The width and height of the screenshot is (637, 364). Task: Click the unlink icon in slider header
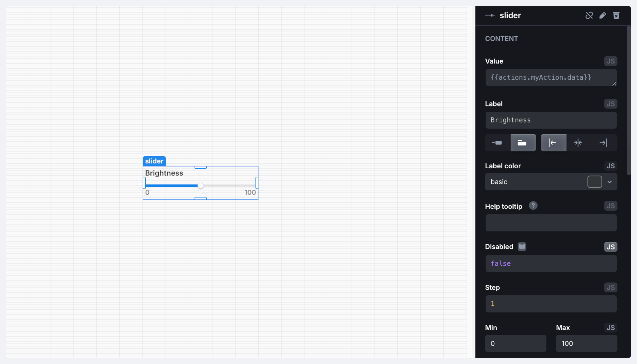[589, 16]
